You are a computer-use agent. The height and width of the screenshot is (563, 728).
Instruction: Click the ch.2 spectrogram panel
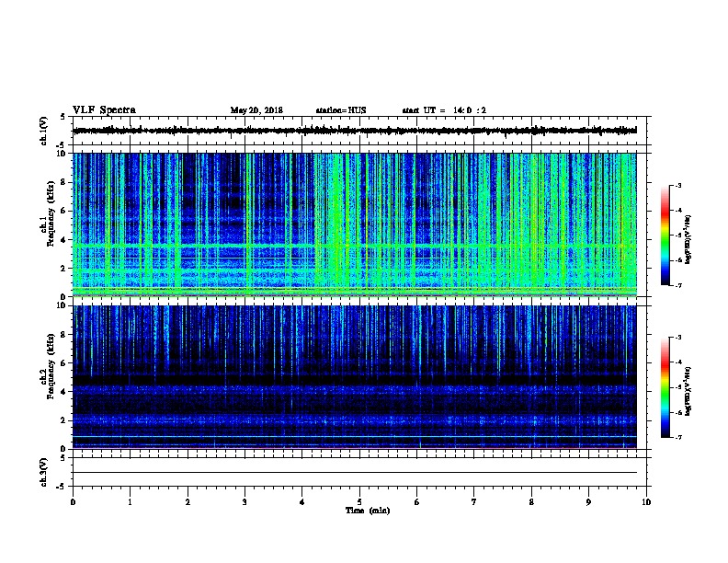(x=355, y=377)
